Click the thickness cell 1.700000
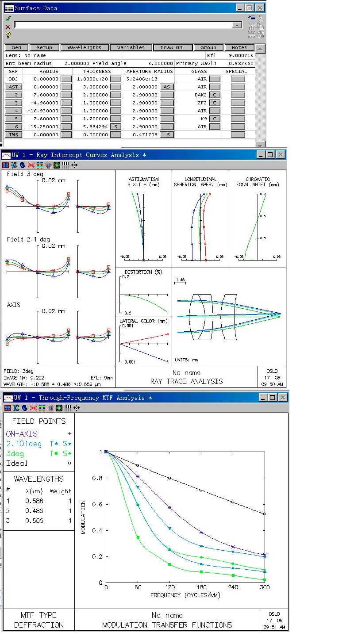The image size is (354, 644). tap(96, 119)
